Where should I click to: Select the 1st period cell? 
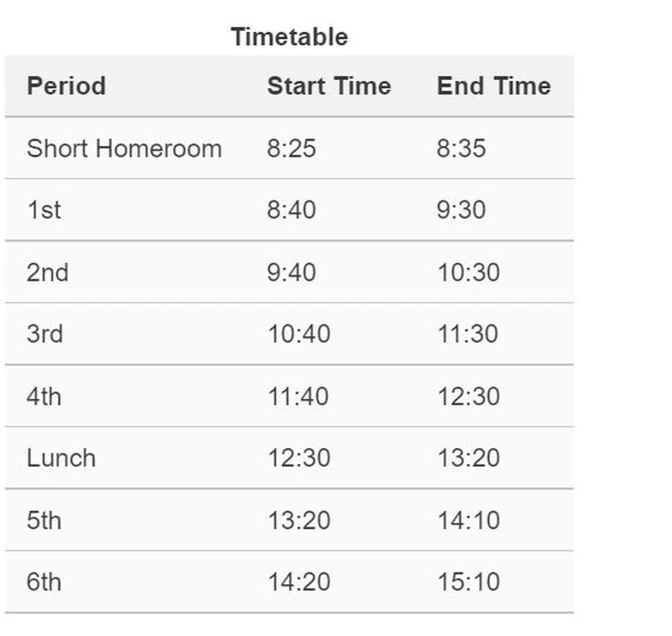click(45, 210)
